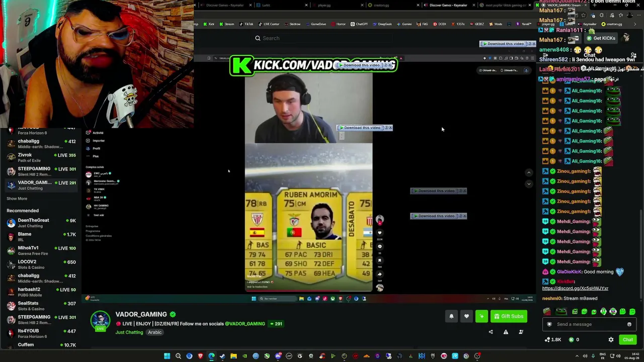This screenshot has width=644, height=362.
Task: Open Importer in TikTok sidebar
Action: 95,141
